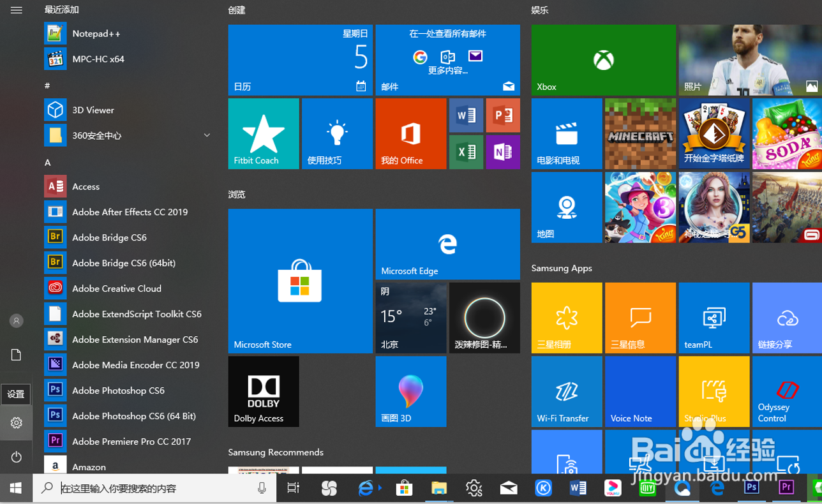Open the 泼辣修图 photo editor tile
Viewport: 822px width, 504px height.
tap(484, 318)
